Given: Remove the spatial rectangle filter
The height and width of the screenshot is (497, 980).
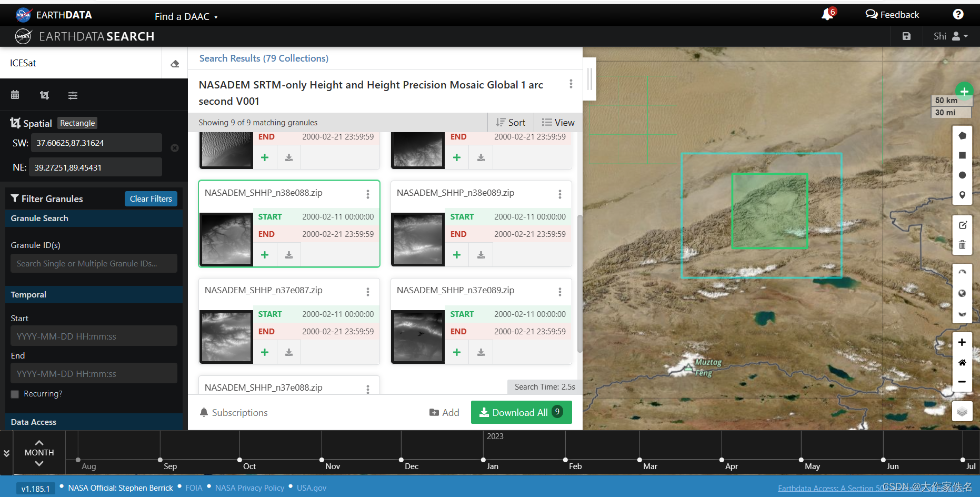Looking at the screenshot, I should [175, 148].
